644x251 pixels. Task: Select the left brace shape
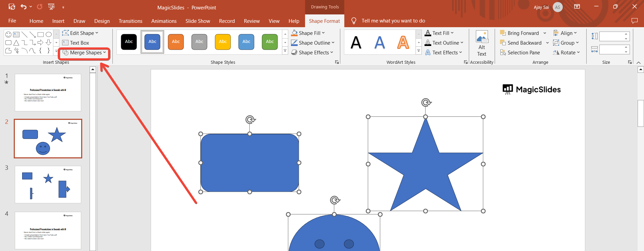[41, 51]
